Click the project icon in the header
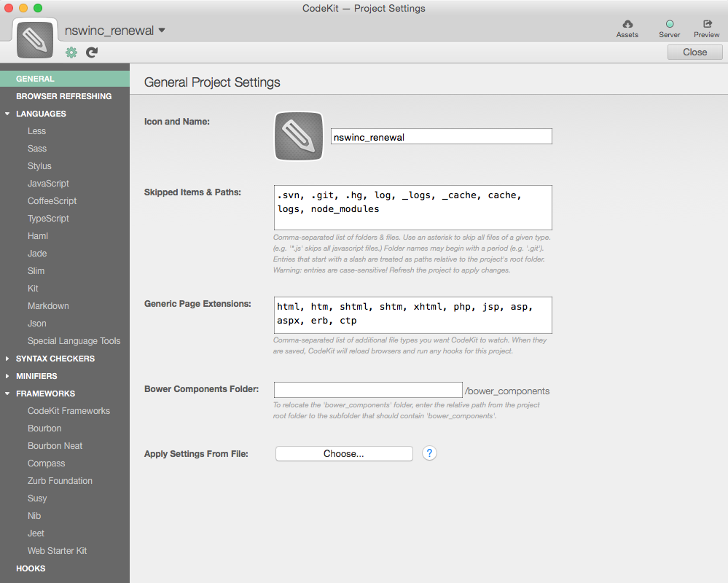Viewport: 728px width, 583px height. tap(35, 39)
